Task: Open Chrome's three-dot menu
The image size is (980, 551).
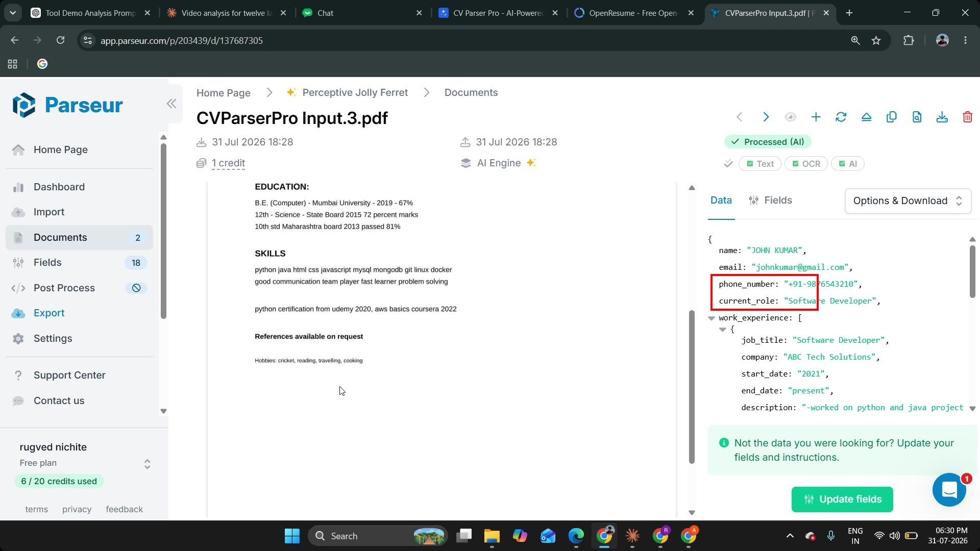Action: point(965,40)
